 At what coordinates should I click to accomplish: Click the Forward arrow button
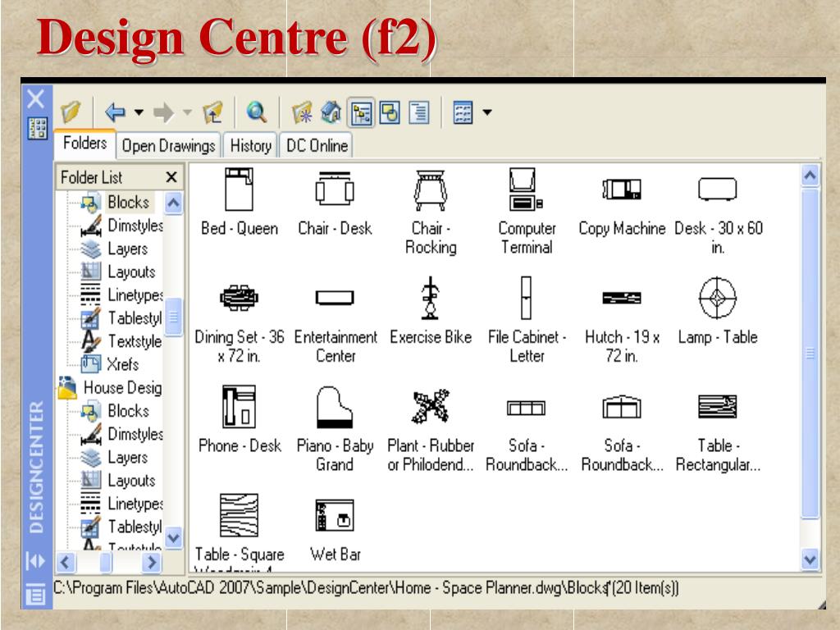point(163,112)
